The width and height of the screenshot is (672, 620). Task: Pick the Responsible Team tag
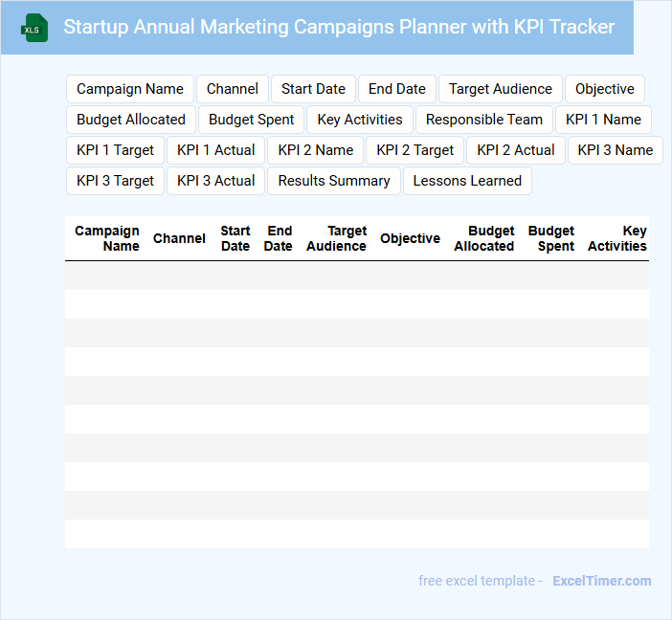coord(484,120)
